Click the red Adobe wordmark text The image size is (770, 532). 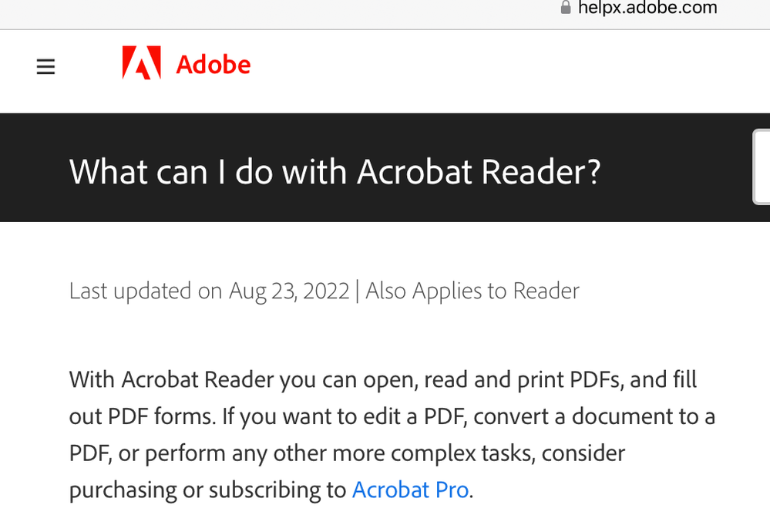click(x=214, y=64)
